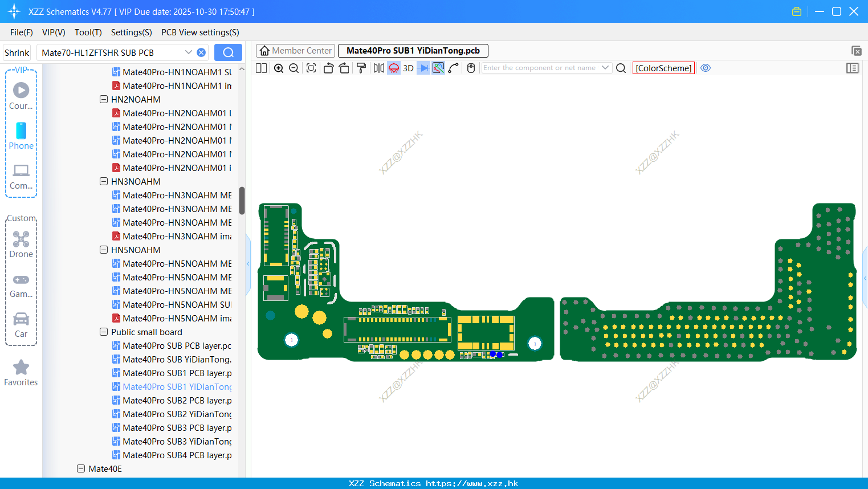Open Mate40Pro SUB3 YiDianTong file

coord(172,441)
